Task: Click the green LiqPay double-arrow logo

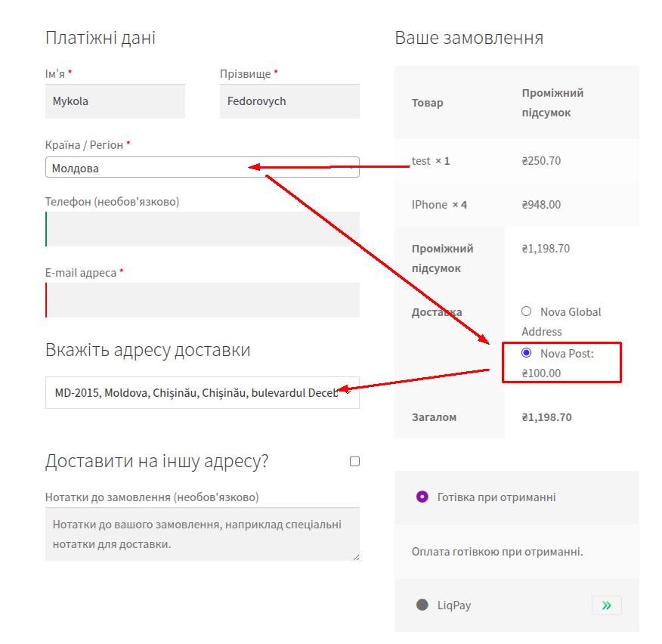Action: coord(606,605)
